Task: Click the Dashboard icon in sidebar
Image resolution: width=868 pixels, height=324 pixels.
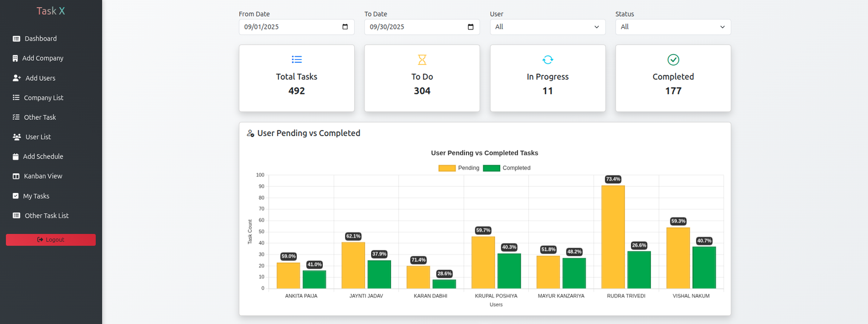Action: pyautogui.click(x=16, y=39)
